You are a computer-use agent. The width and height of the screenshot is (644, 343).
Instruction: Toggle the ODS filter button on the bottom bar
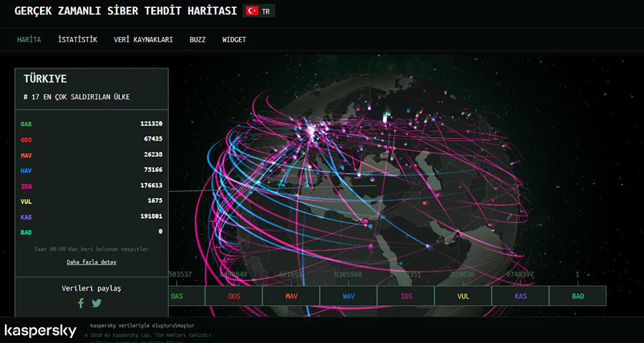click(x=234, y=296)
